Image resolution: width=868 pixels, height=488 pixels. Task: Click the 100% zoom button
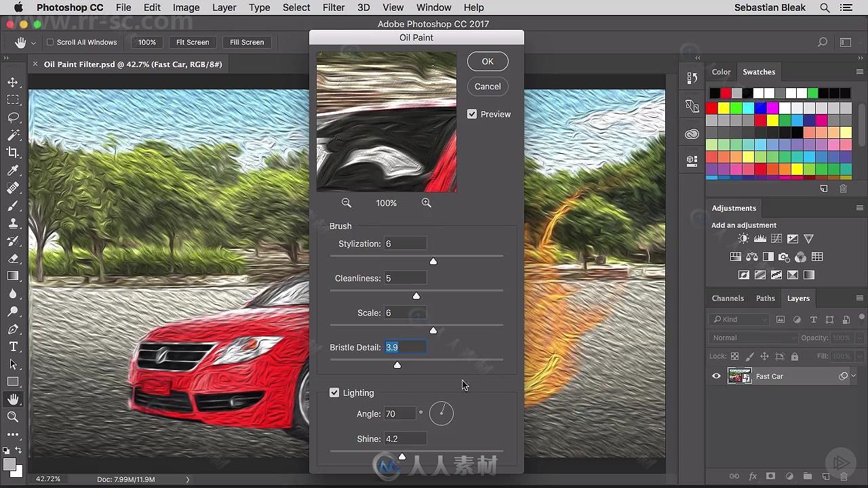[x=147, y=42]
